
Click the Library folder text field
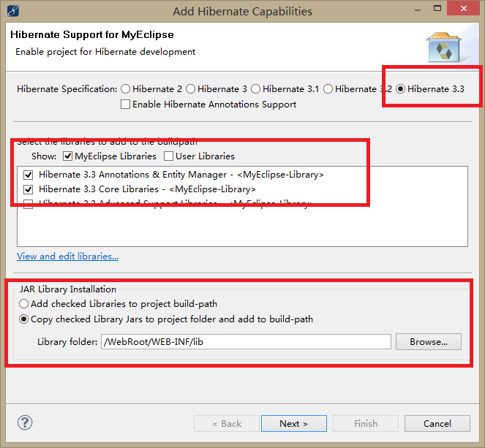point(247,342)
